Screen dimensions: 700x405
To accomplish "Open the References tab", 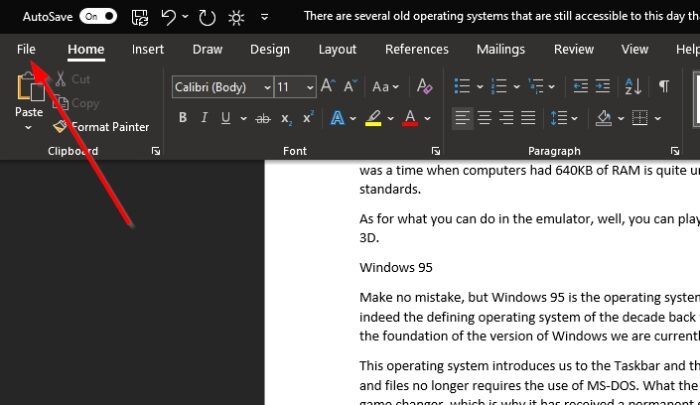I will coord(416,49).
